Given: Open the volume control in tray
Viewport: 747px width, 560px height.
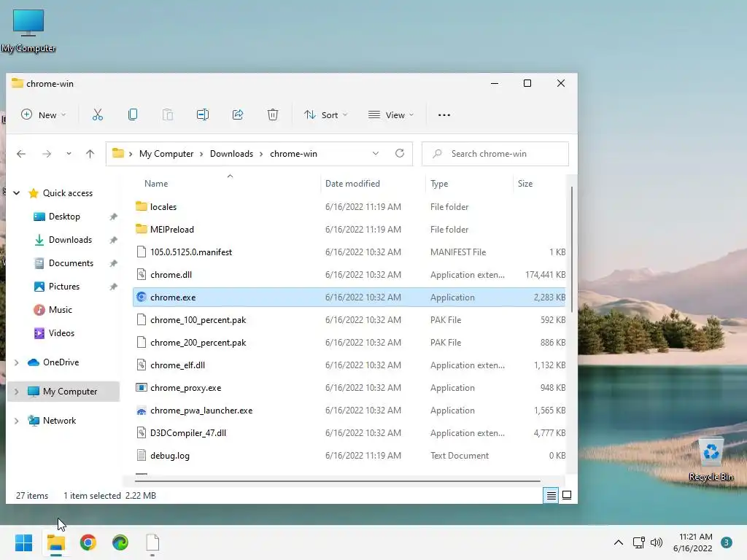Looking at the screenshot, I should point(657,542).
